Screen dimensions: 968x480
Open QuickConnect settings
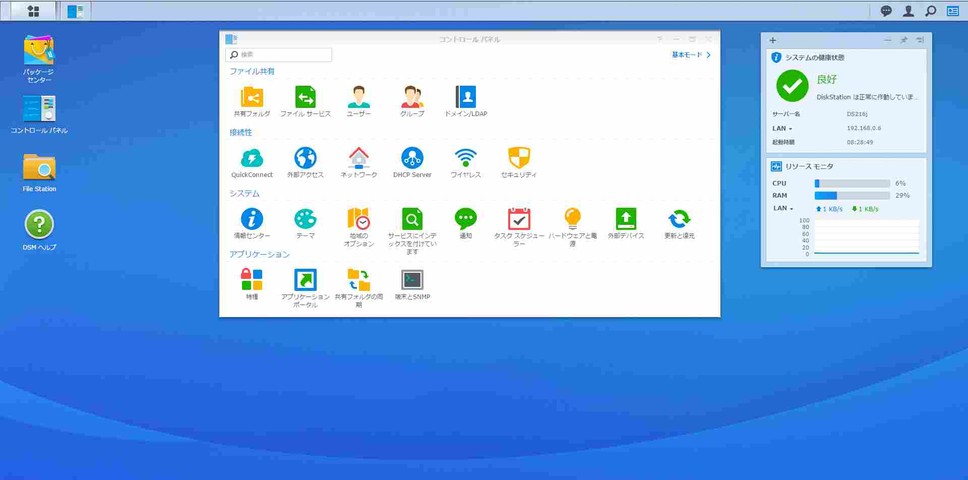pyautogui.click(x=251, y=158)
